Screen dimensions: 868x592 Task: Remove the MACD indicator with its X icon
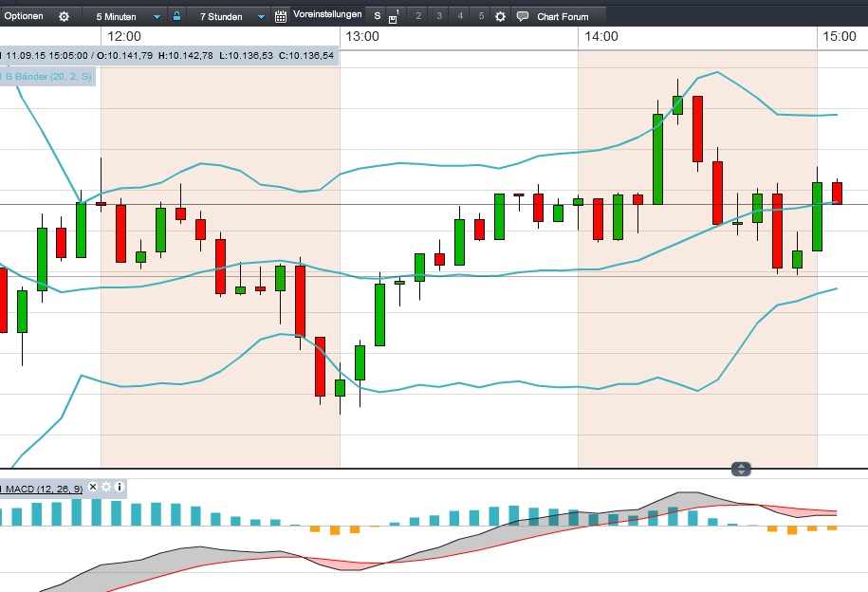(93, 487)
